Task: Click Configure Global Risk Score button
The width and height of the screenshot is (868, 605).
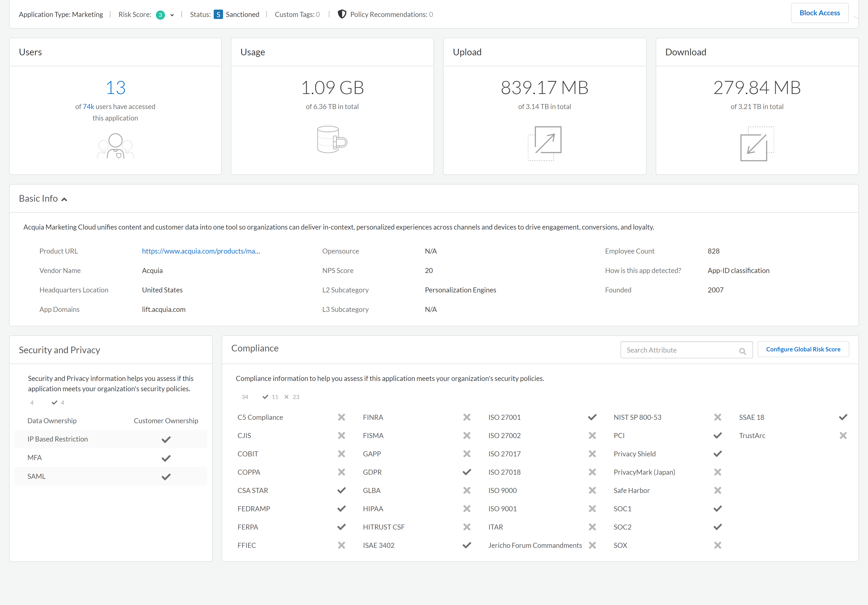Action: pos(803,349)
